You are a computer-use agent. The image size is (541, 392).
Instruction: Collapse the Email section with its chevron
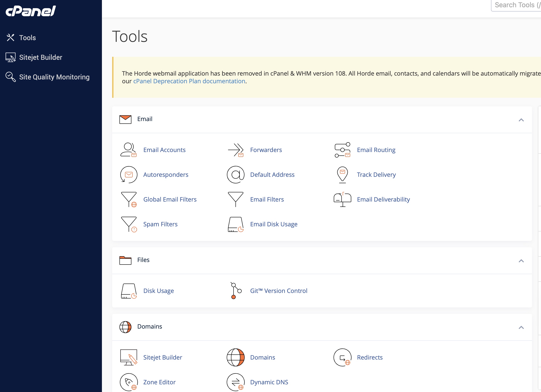tap(521, 120)
